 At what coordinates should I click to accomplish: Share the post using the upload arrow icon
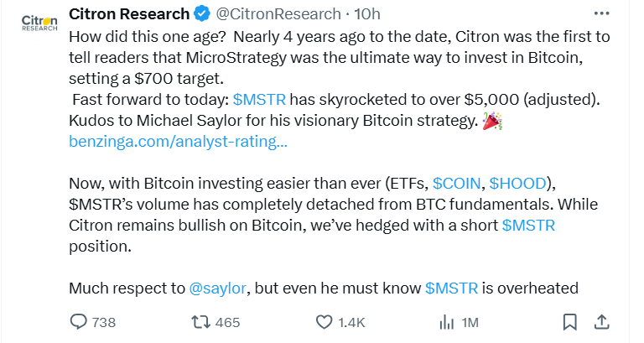pyautogui.click(x=600, y=322)
